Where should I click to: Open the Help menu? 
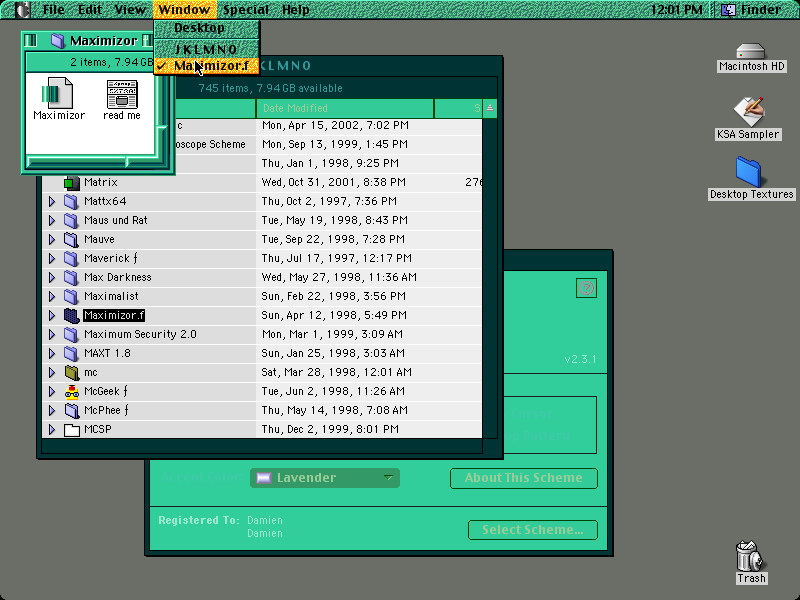click(295, 9)
